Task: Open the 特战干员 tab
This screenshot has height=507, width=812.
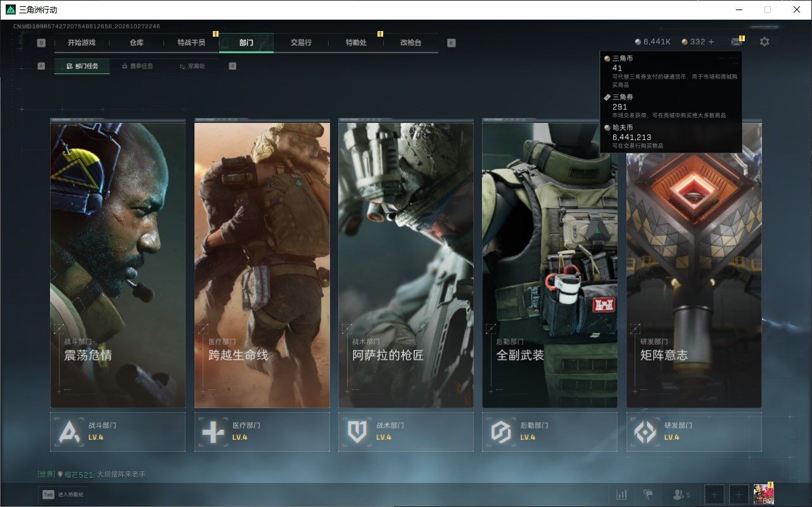Action: point(191,42)
